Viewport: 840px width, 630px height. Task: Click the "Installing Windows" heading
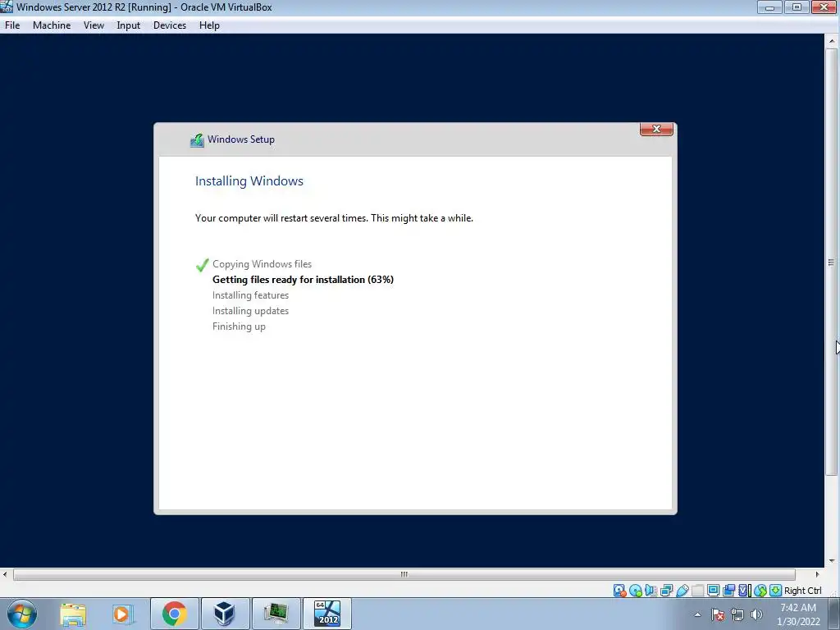pos(249,181)
